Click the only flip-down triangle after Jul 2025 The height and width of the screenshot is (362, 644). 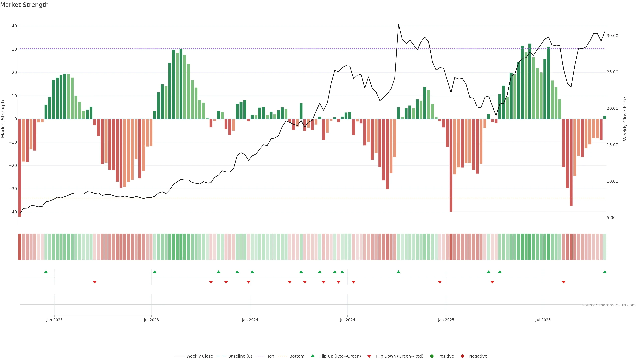563,282
